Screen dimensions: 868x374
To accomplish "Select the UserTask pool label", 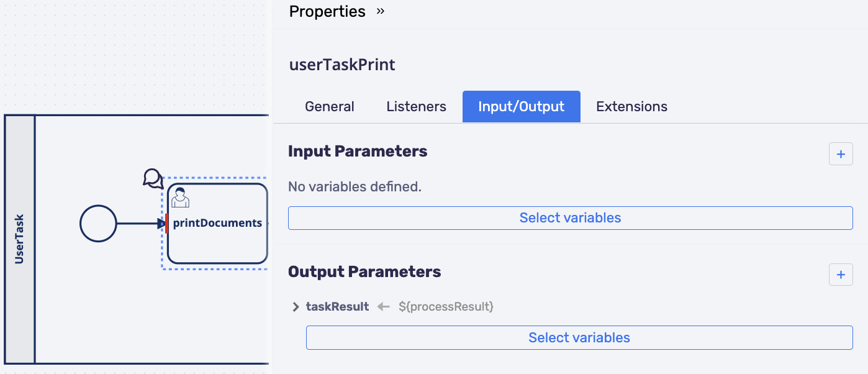I will 19,239.
